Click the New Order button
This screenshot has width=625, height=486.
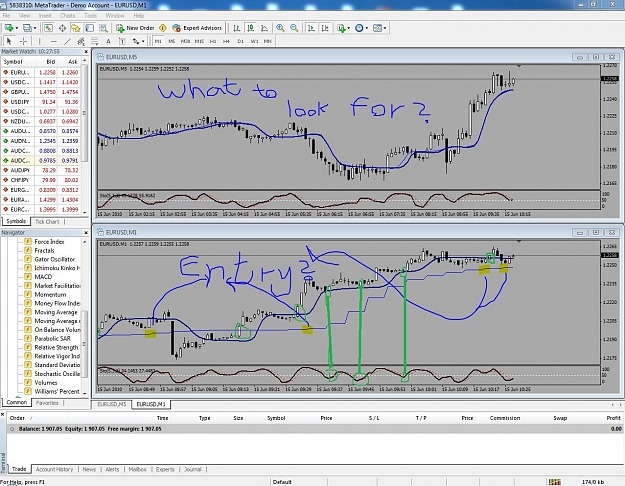[x=135, y=28]
